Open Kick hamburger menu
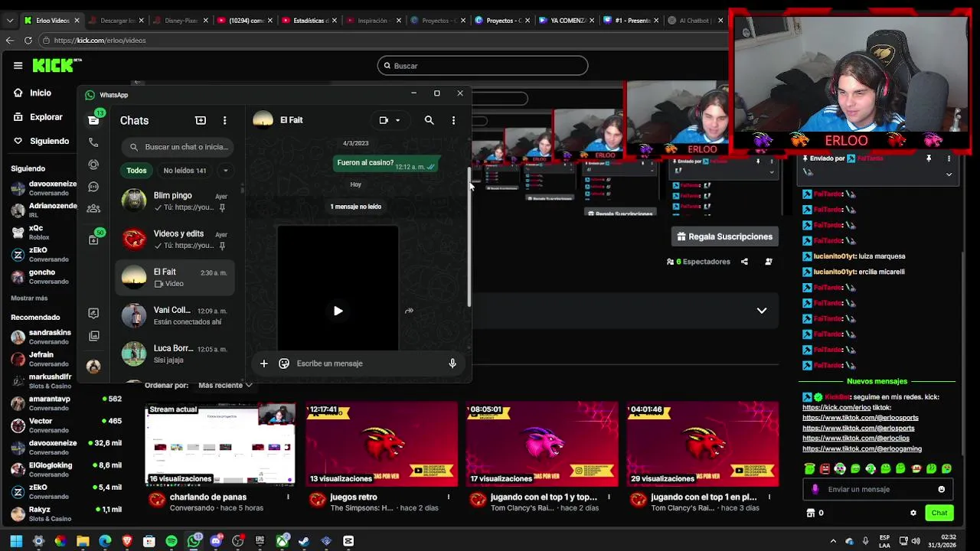This screenshot has width=980, height=551. point(18,66)
